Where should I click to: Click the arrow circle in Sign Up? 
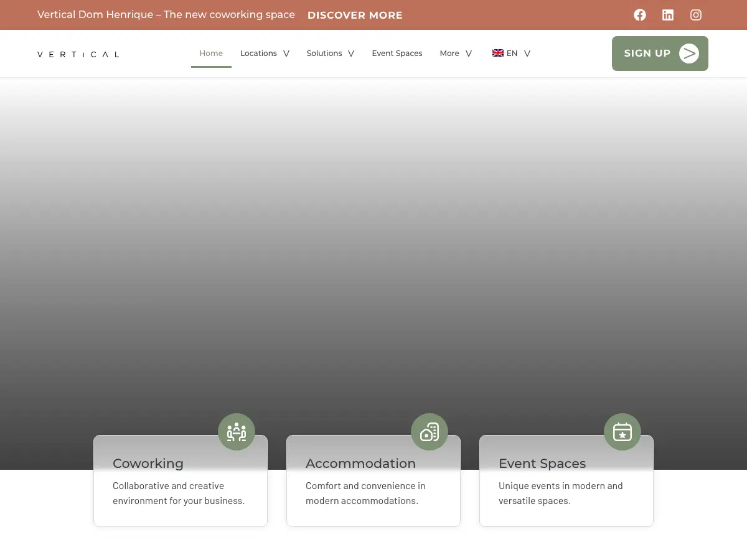click(x=689, y=54)
